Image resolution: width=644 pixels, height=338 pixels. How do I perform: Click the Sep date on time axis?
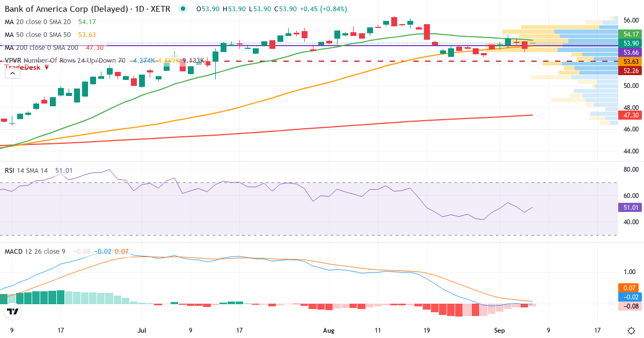click(499, 330)
